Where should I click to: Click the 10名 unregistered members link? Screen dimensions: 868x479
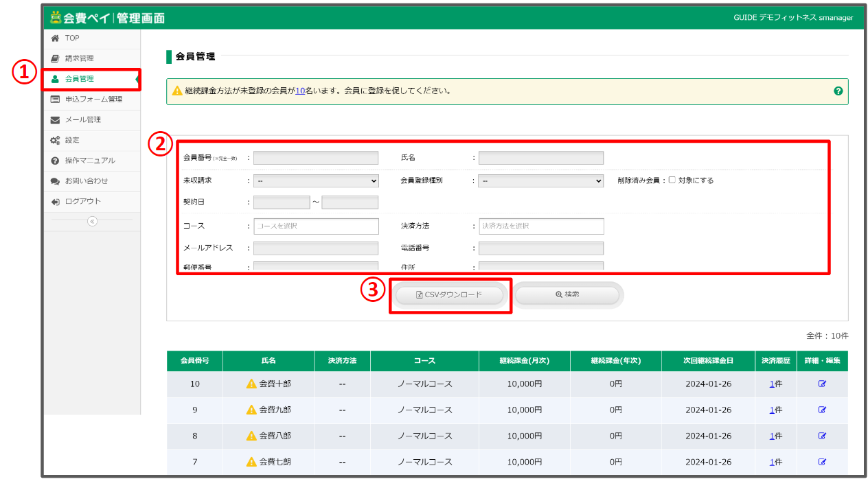300,91
